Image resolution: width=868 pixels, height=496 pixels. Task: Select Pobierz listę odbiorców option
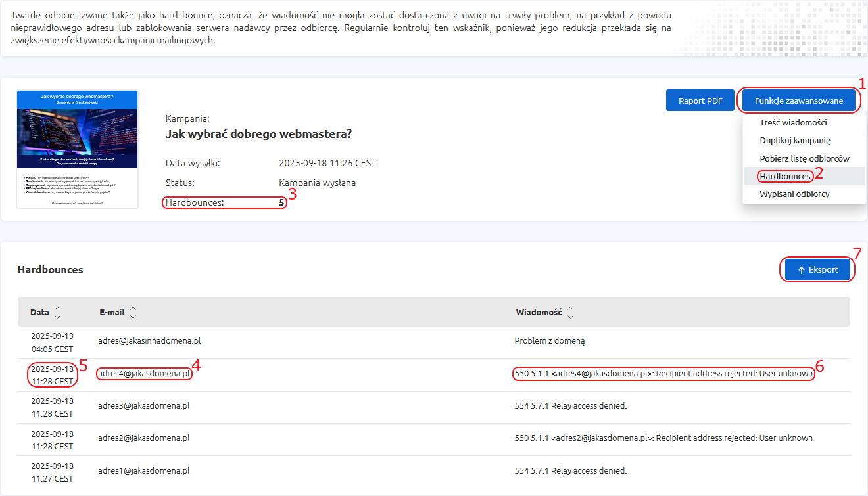[804, 158]
